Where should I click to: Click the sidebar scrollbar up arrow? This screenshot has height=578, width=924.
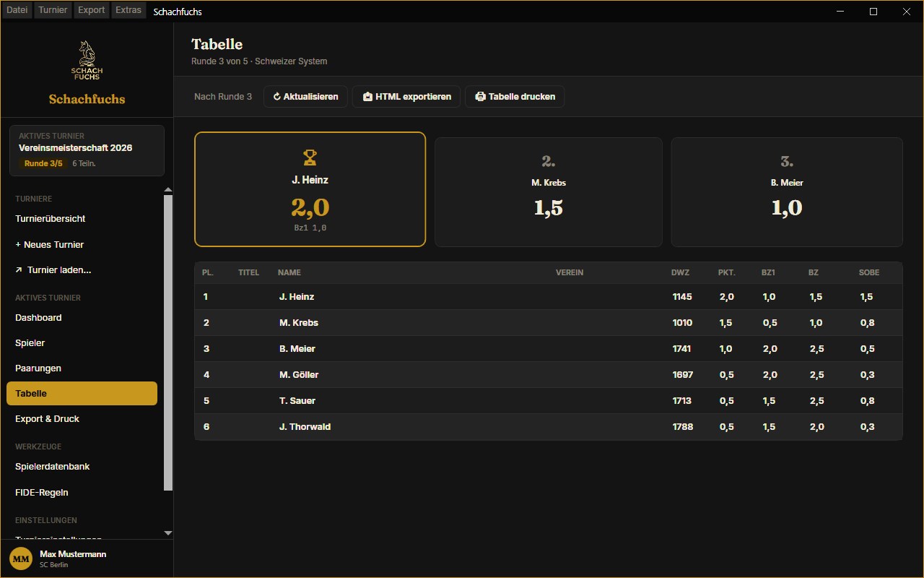tap(168, 190)
